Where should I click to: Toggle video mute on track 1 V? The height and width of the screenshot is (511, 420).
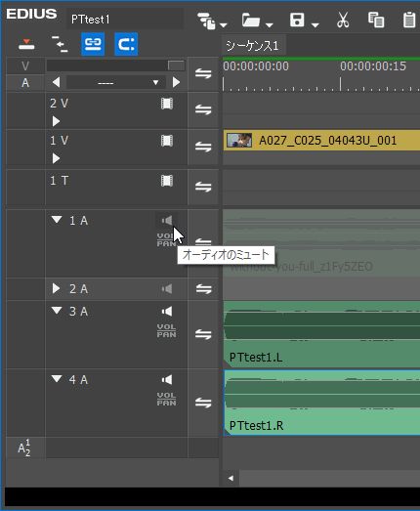pos(167,141)
